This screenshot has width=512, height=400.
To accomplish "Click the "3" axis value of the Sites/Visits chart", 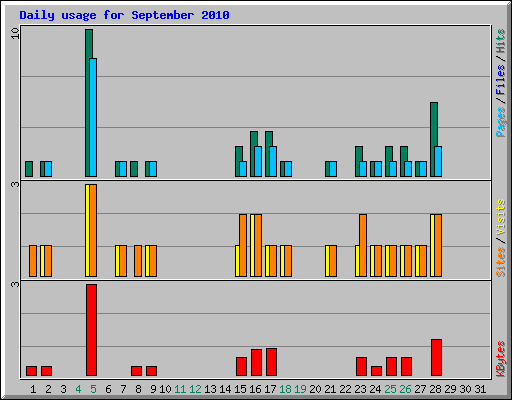I will tap(15, 184).
